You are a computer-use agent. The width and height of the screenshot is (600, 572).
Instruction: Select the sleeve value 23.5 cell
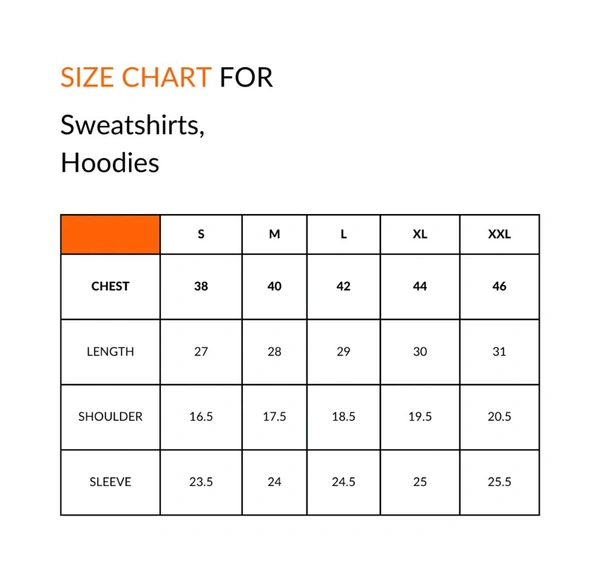[201, 481]
